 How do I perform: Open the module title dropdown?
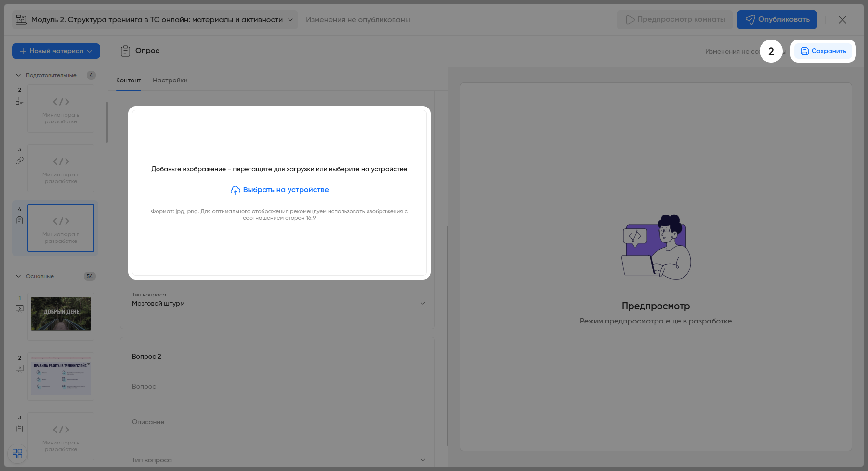click(290, 20)
